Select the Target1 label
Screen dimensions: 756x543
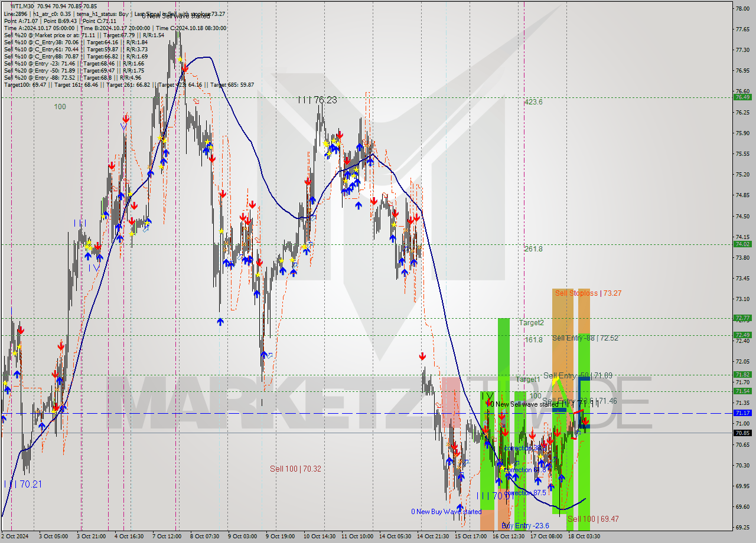(527, 379)
